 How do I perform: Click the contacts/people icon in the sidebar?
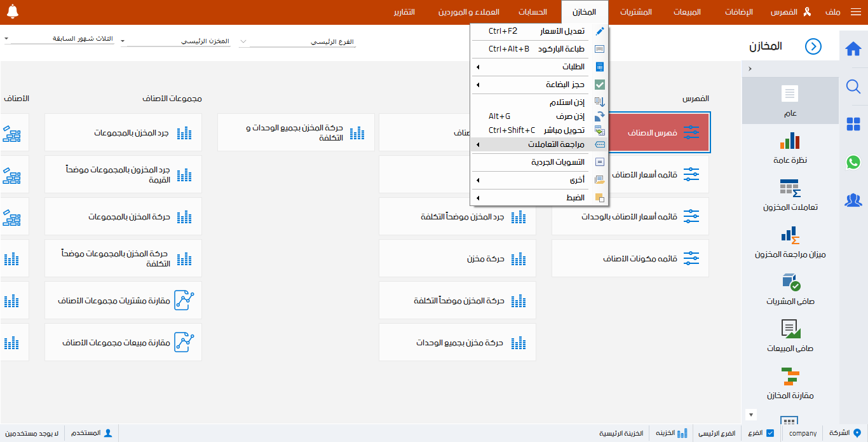pyautogui.click(x=853, y=200)
